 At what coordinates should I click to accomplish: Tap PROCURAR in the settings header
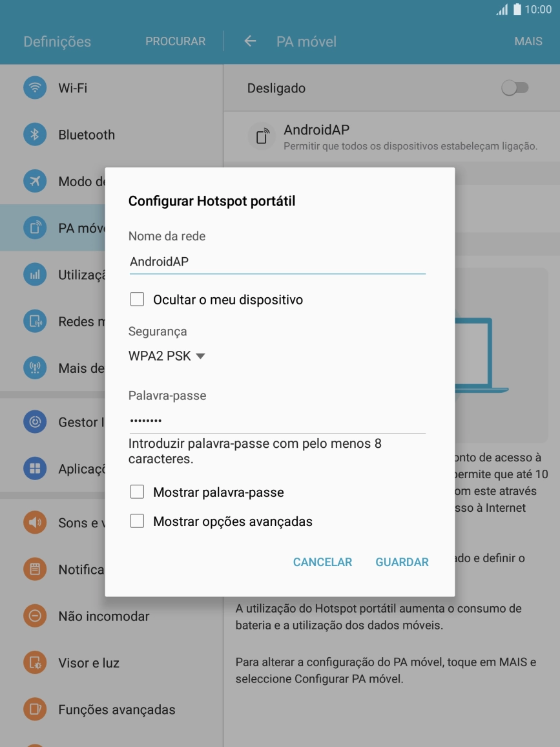click(x=175, y=41)
